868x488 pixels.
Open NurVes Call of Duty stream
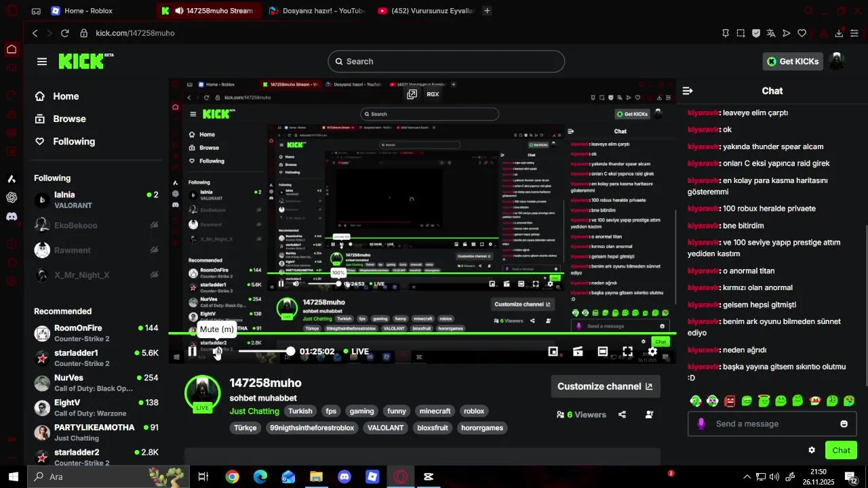[96, 383]
